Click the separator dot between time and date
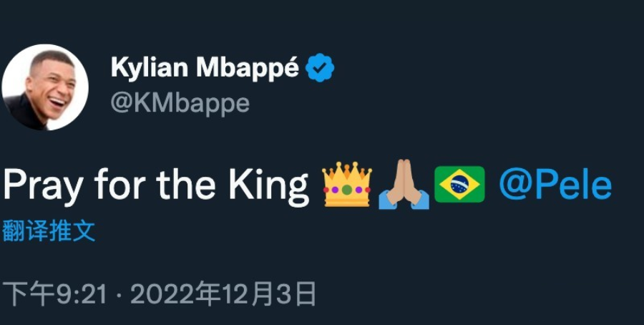644x325 pixels. pos(119,295)
